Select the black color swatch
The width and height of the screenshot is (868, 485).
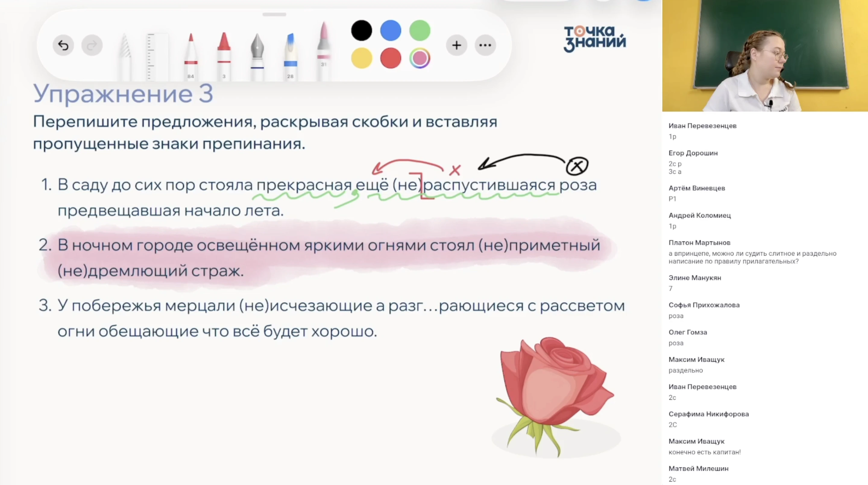361,30
